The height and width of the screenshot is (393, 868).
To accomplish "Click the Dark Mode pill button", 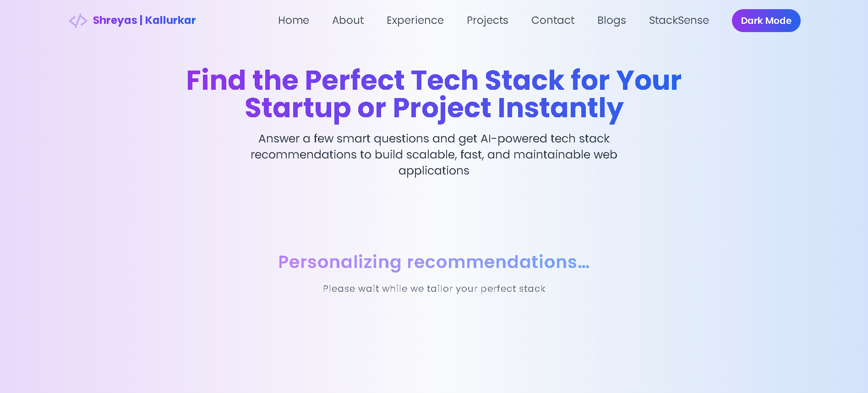I will (766, 20).
